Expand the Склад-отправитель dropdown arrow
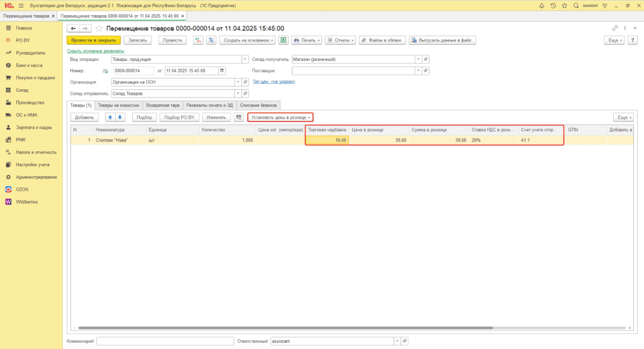The width and height of the screenshot is (644, 349). [x=238, y=94]
